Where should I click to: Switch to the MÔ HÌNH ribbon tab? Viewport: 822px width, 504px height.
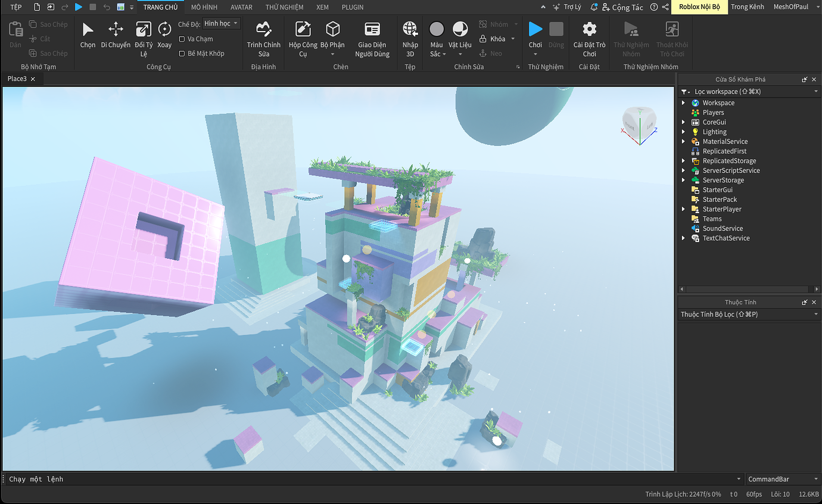click(204, 7)
